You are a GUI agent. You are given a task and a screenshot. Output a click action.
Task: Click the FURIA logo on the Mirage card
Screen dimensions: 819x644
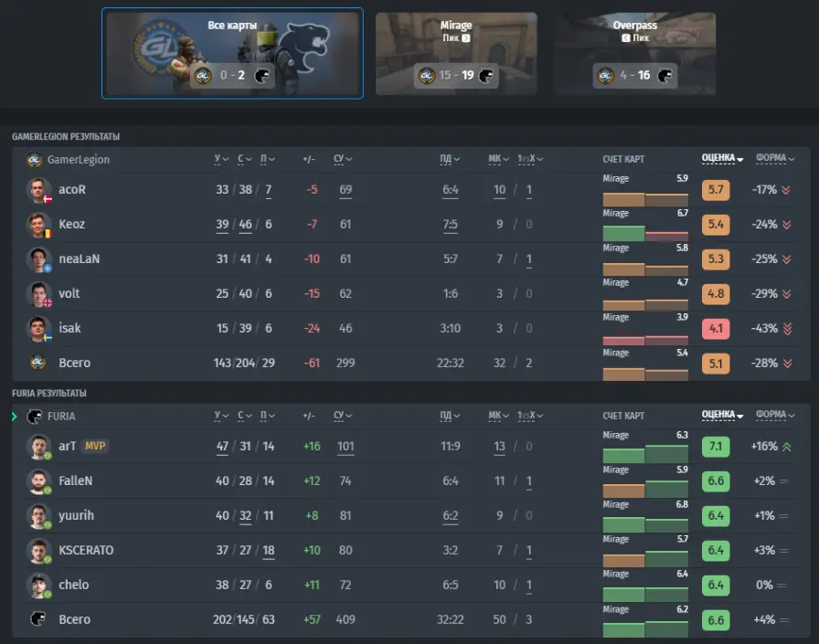pyautogui.click(x=485, y=76)
